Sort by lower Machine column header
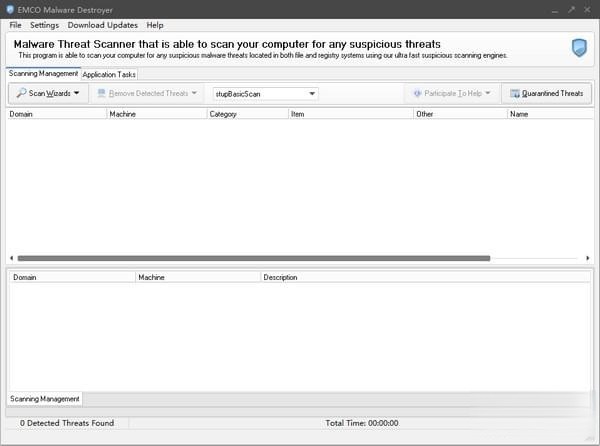 click(198, 277)
